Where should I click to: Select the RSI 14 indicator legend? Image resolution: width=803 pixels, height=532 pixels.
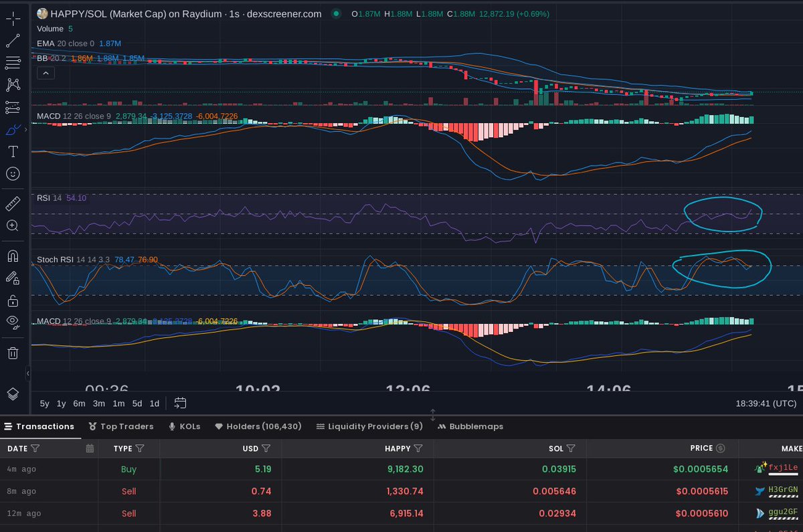[49, 197]
